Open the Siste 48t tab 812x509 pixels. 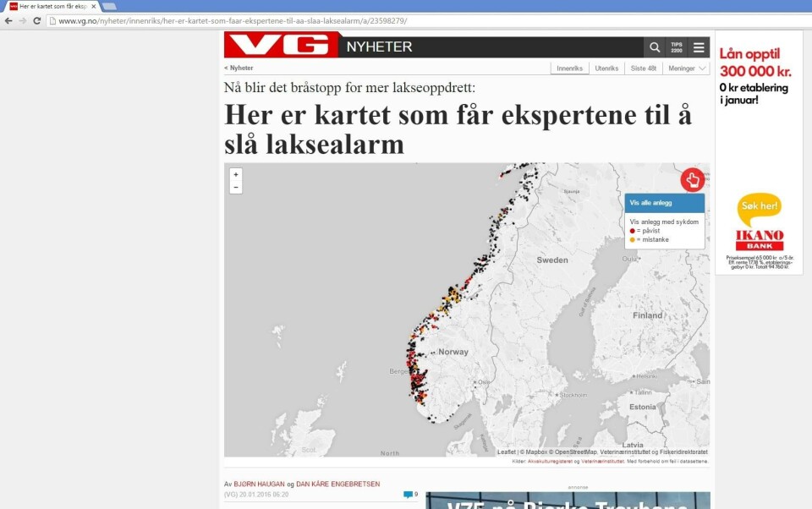coord(644,68)
